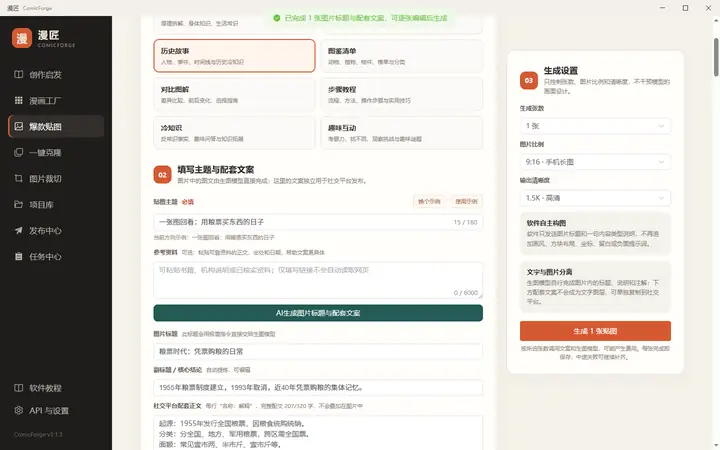Viewport: 720px width, 450px height.
Task: Edit the 图片标题 field 粮票时代
Action: coord(318,351)
